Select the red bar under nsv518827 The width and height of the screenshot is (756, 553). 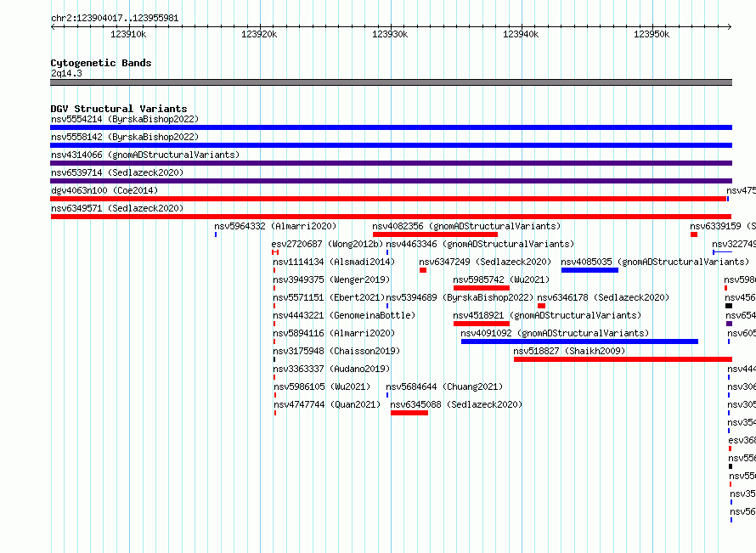coord(623,359)
